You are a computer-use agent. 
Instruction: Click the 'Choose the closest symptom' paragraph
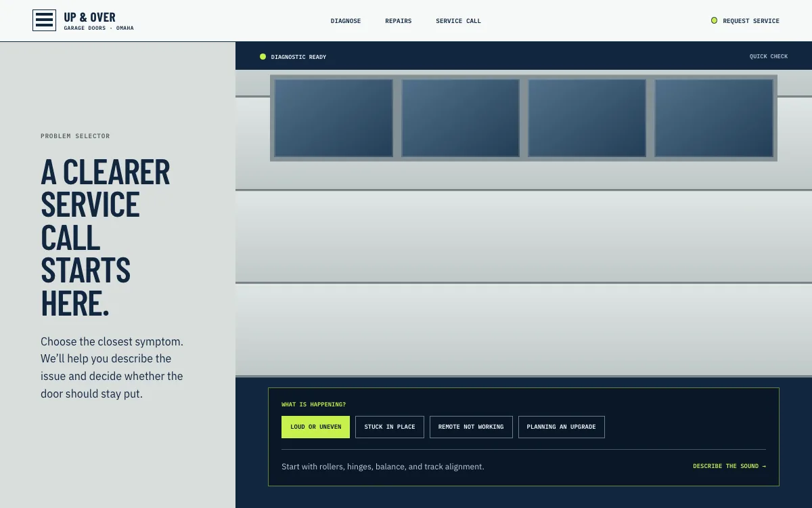112,367
